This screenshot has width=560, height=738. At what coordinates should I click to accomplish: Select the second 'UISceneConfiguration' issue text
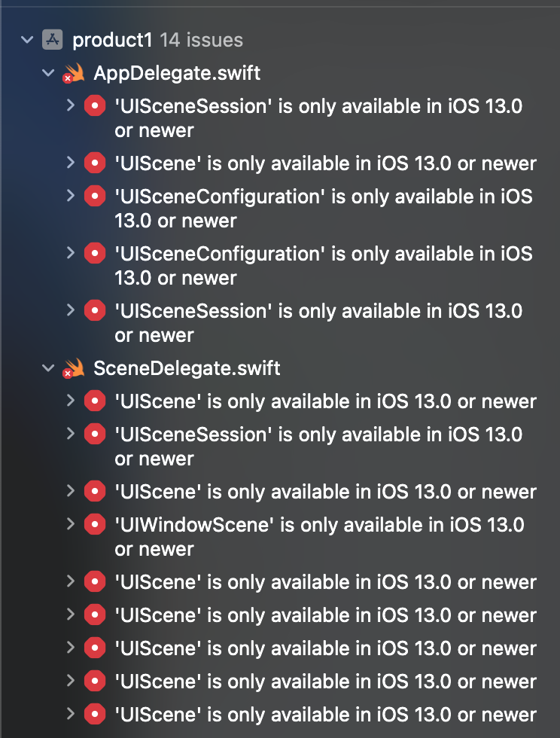324,266
